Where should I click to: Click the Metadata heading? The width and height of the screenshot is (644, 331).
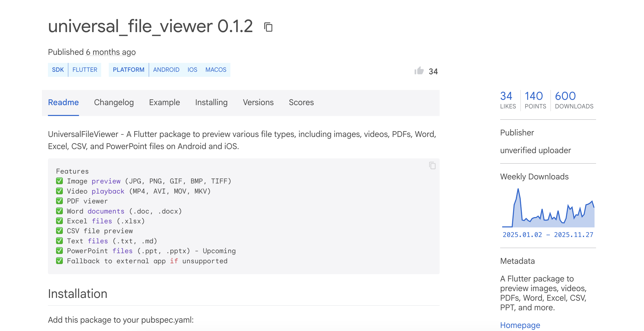(517, 261)
